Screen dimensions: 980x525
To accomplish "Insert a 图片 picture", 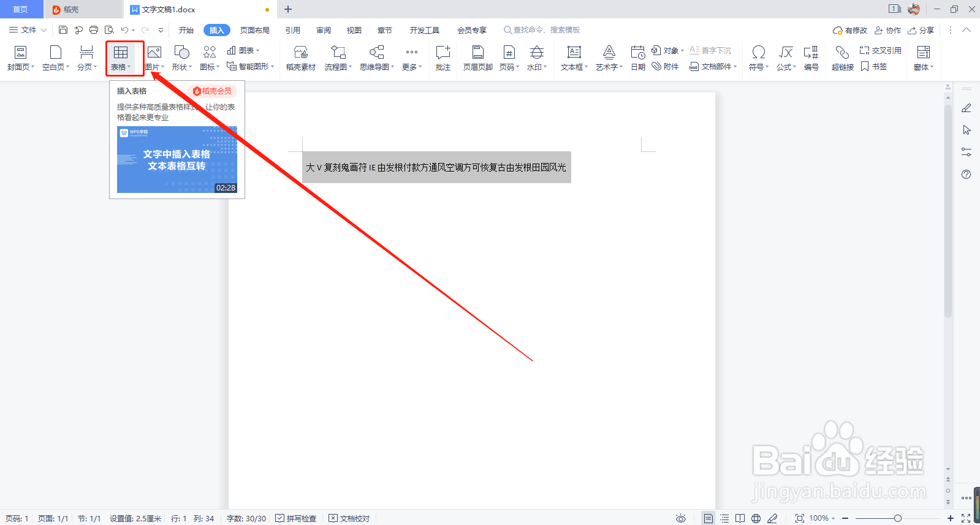I will click(x=154, y=59).
